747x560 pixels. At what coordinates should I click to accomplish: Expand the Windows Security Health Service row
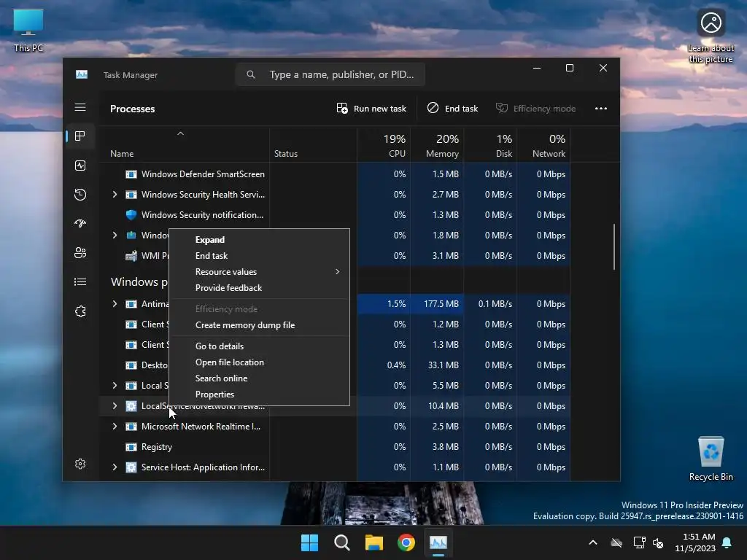point(115,194)
